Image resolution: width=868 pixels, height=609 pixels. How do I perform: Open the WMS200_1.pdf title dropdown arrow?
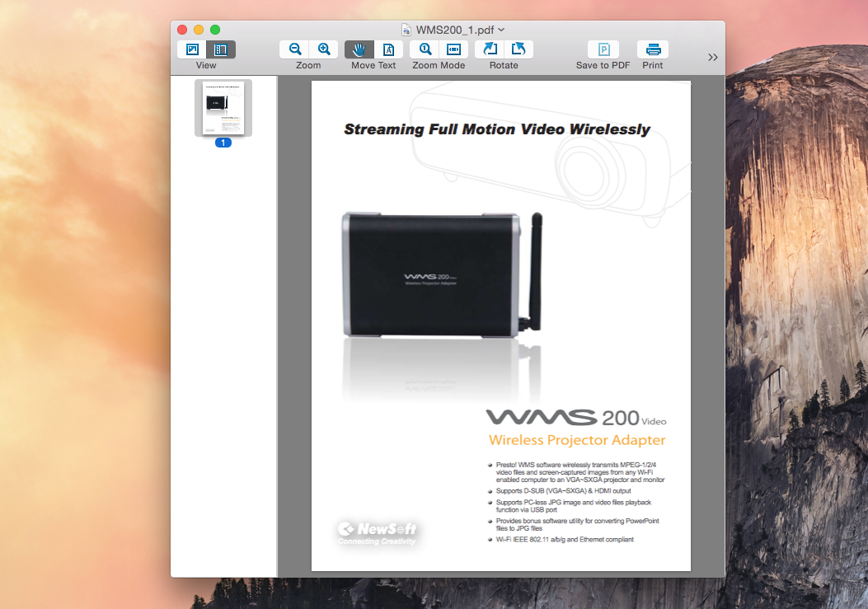pyautogui.click(x=501, y=30)
